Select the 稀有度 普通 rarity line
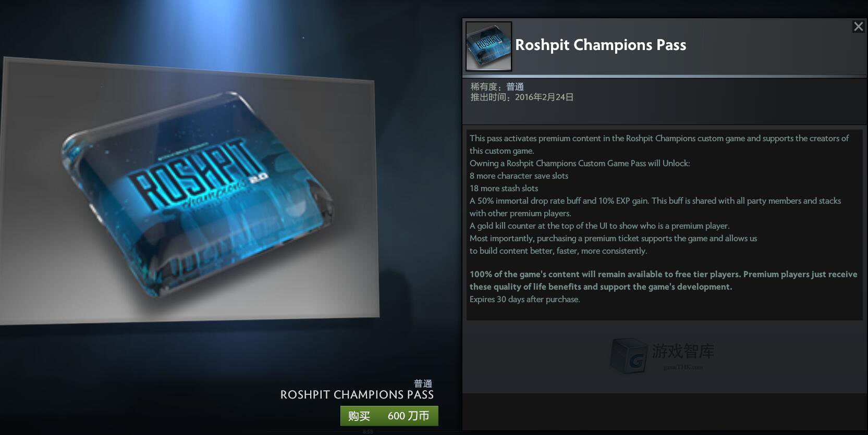Screen dimensions: 868x435 (x=497, y=87)
